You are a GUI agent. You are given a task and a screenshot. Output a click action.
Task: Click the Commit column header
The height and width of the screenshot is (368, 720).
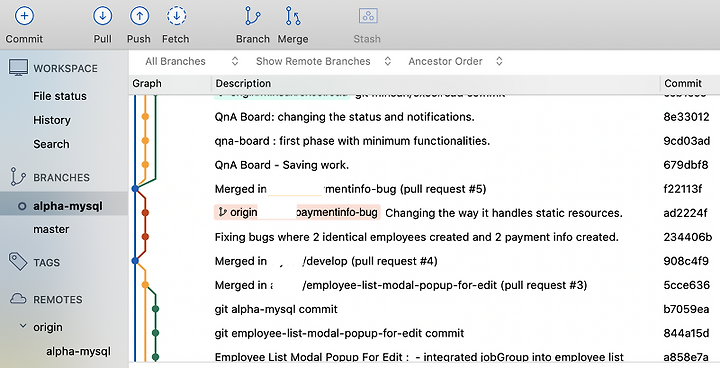[683, 84]
